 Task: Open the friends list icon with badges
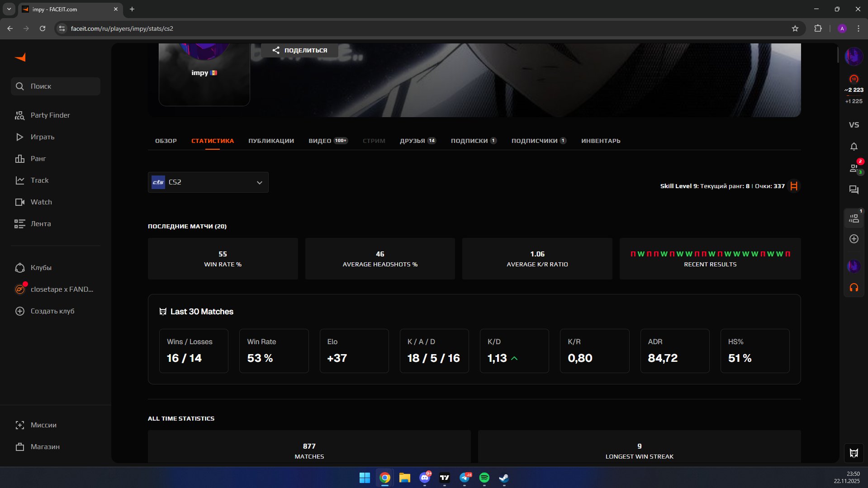(x=854, y=168)
